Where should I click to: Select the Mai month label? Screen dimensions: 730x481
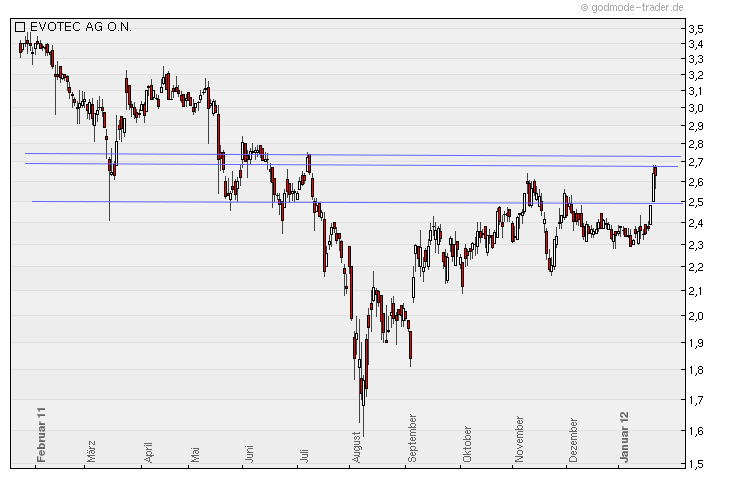pyautogui.click(x=195, y=455)
